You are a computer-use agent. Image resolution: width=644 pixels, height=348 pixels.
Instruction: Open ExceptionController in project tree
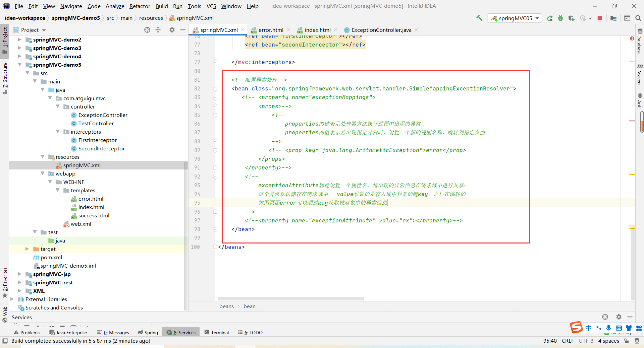(x=103, y=115)
